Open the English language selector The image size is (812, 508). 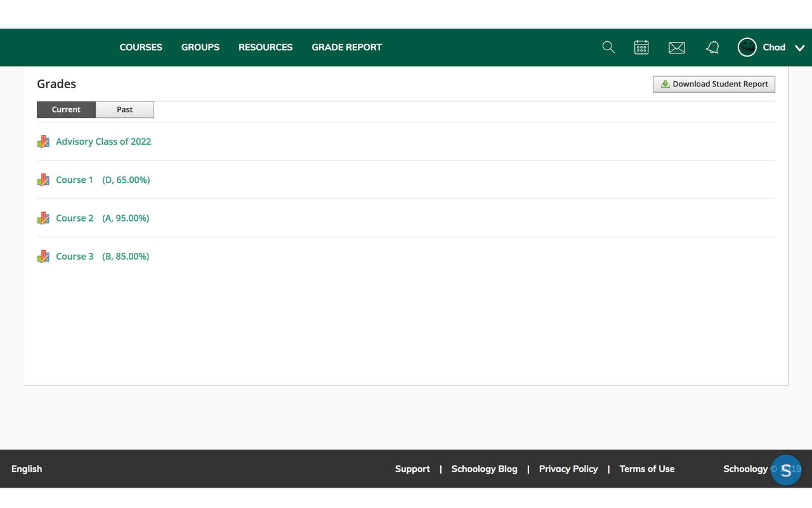(26, 469)
